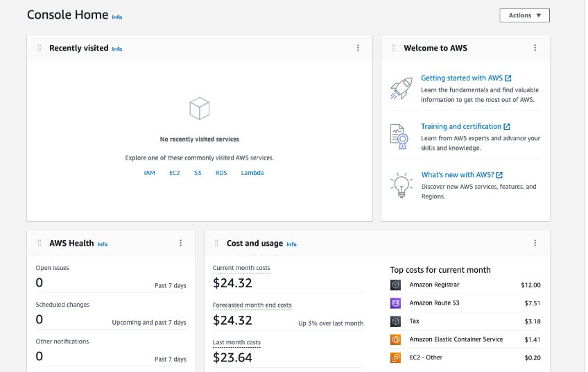This screenshot has height=372, width=588.
Task: Click the Elastic Container Service icon
Action: coord(395,339)
